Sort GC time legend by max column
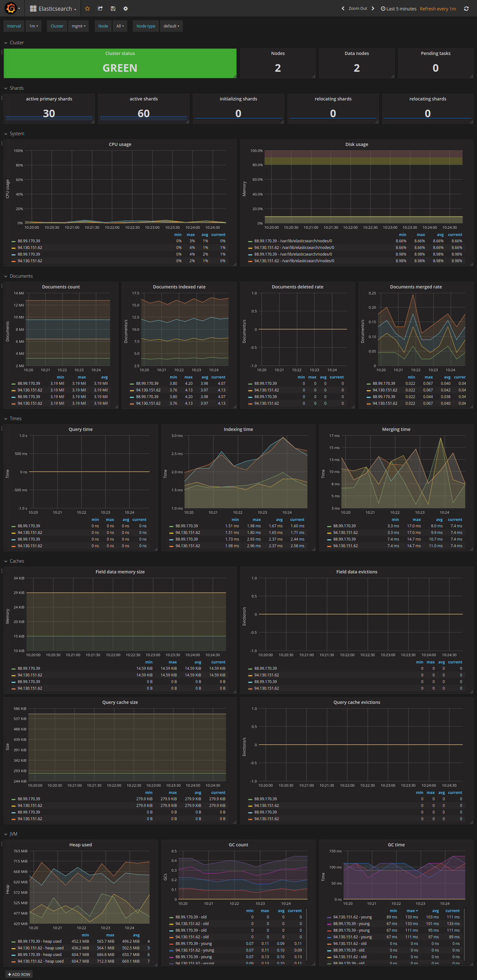The width and height of the screenshot is (477, 980). pos(412,911)
